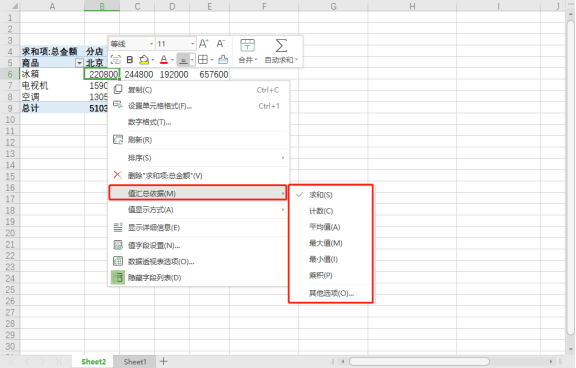
Task: Click the red font color icon
Action: pyautogui.click(x=164, y=59)
